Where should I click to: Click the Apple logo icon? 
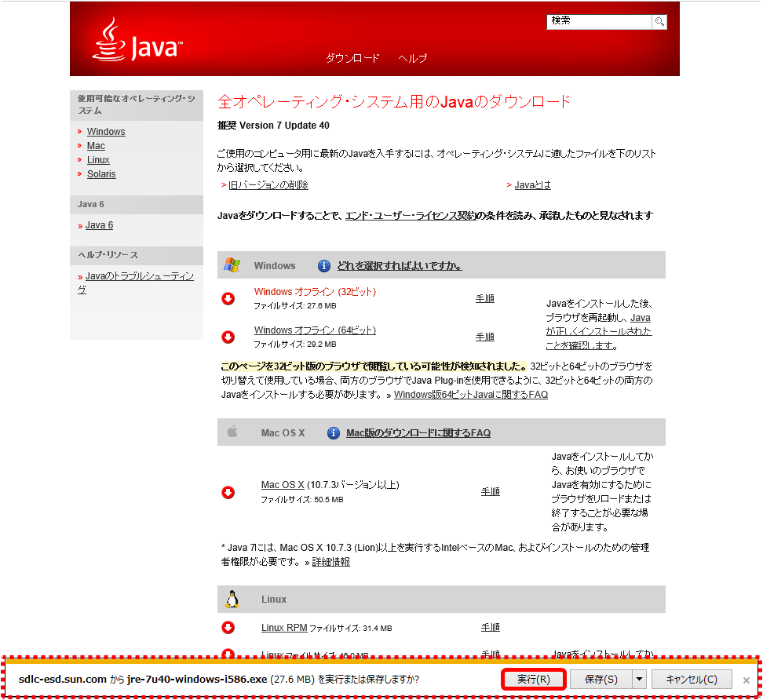[232, 432]
